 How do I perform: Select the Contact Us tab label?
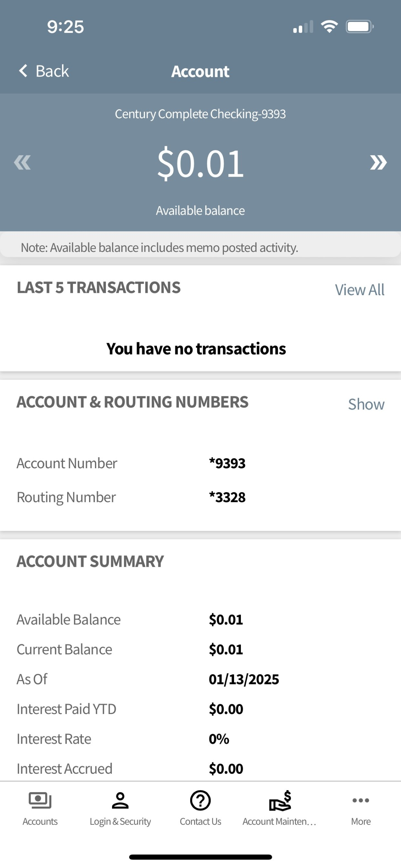tap(200, 821)
